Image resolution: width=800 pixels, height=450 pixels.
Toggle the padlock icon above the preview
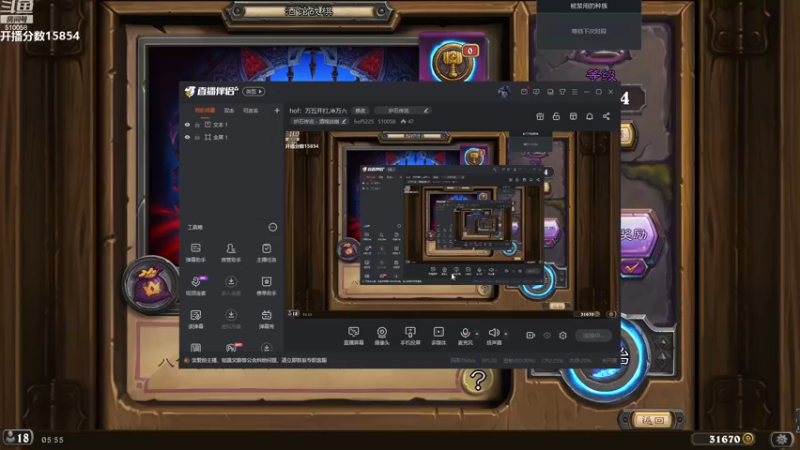click(x=556, y=116)
